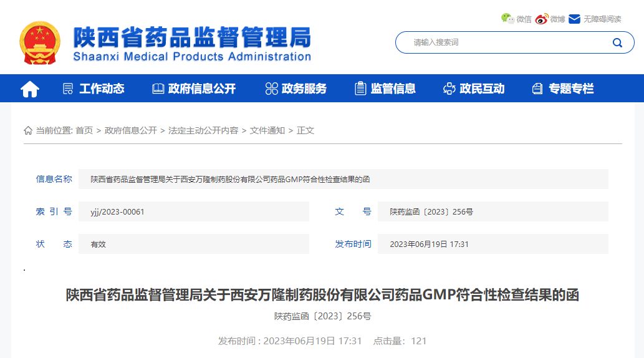
Task: Click the 文号 label
Action: point(353,211)
